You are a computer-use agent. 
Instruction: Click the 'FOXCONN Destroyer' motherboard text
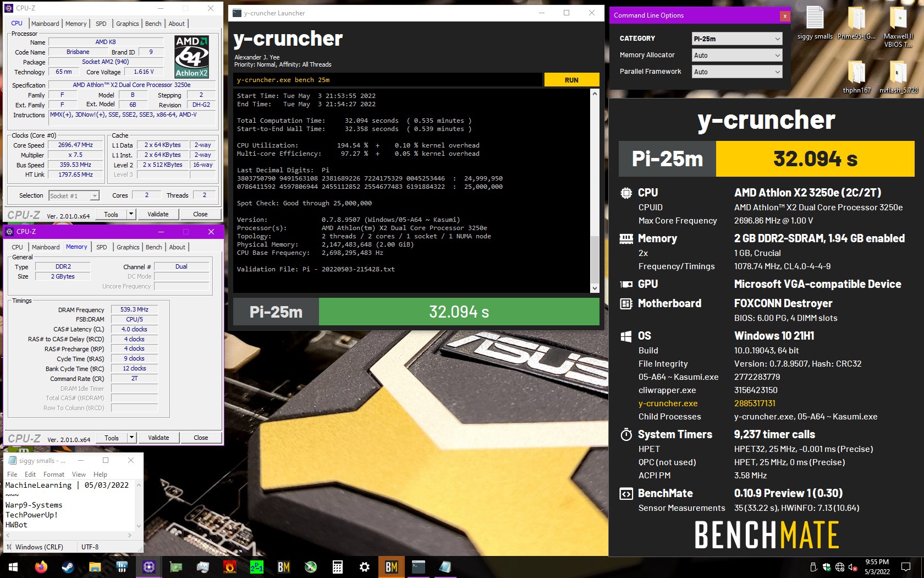tap(783, 303)
